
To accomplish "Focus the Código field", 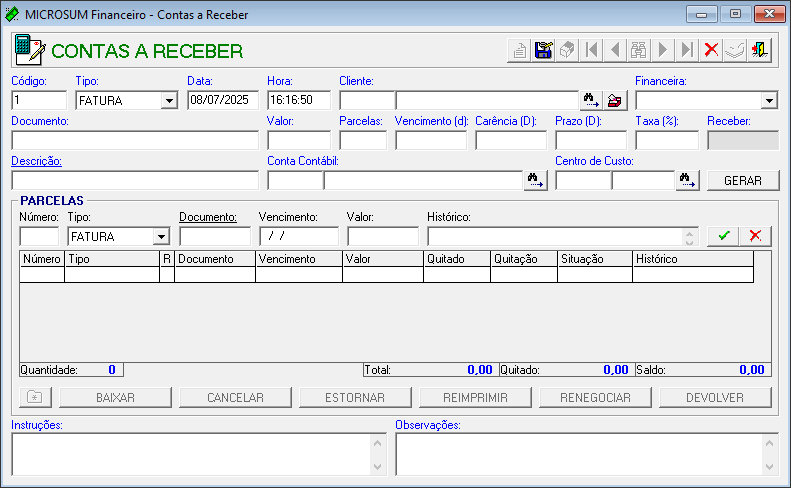I will [39, 100].
